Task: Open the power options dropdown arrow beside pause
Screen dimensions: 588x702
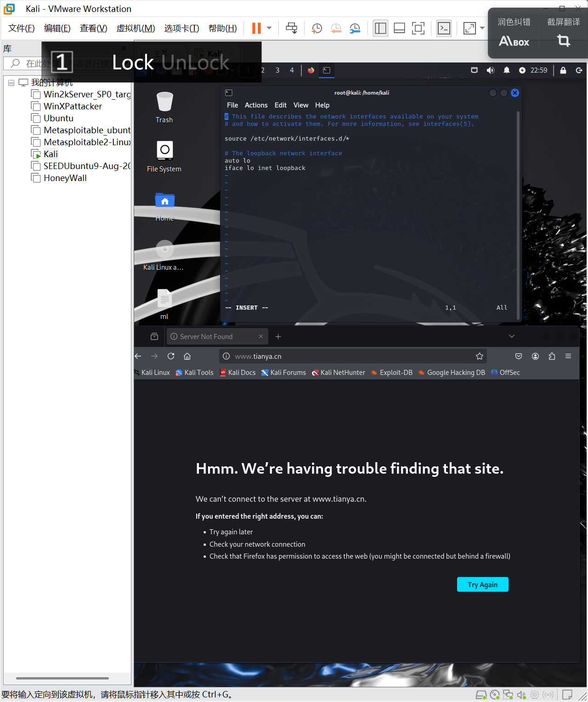Action: (x=269, y=28)
